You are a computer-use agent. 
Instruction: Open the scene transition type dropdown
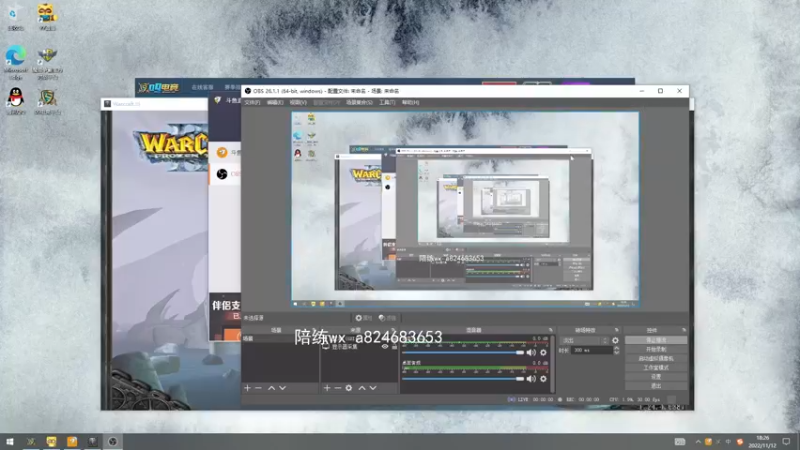(585, 340)
